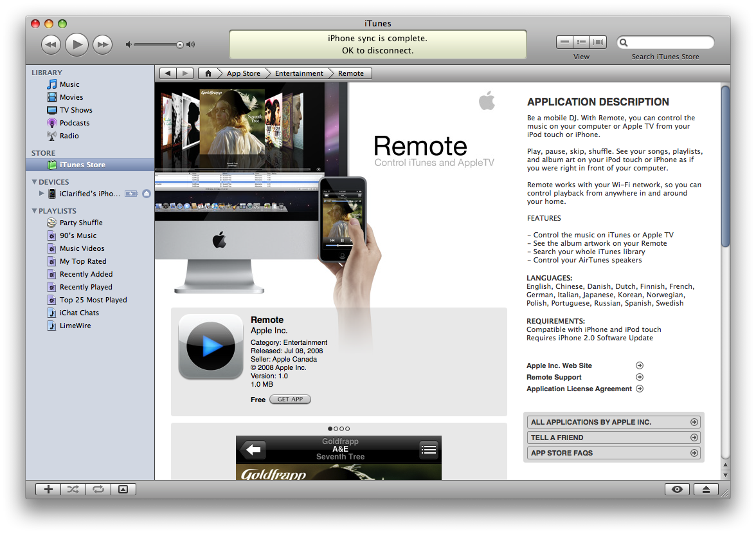Collapse the DEVICES section triangle
756x534 pixels.
pyautogui.click(x=34, y=182)
